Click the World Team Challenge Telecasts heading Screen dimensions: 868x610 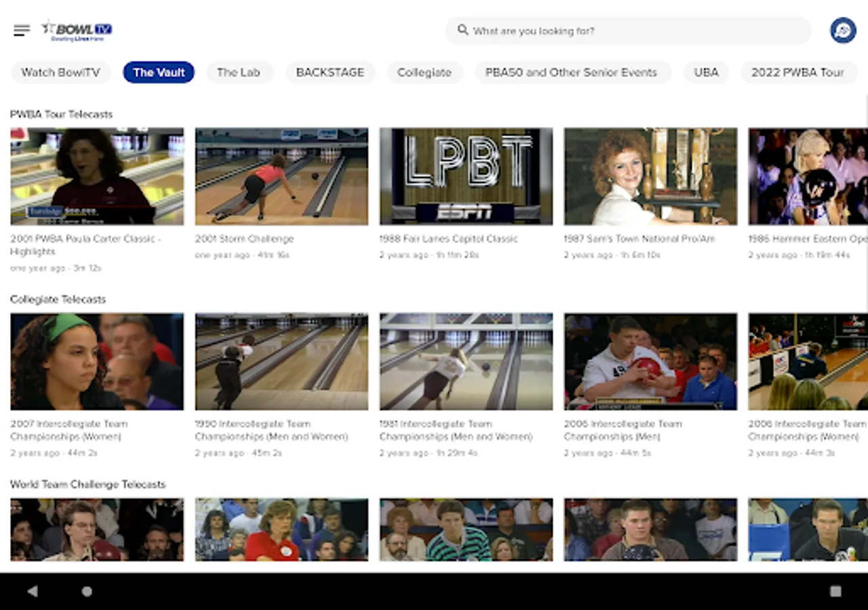tap(88, 485)
